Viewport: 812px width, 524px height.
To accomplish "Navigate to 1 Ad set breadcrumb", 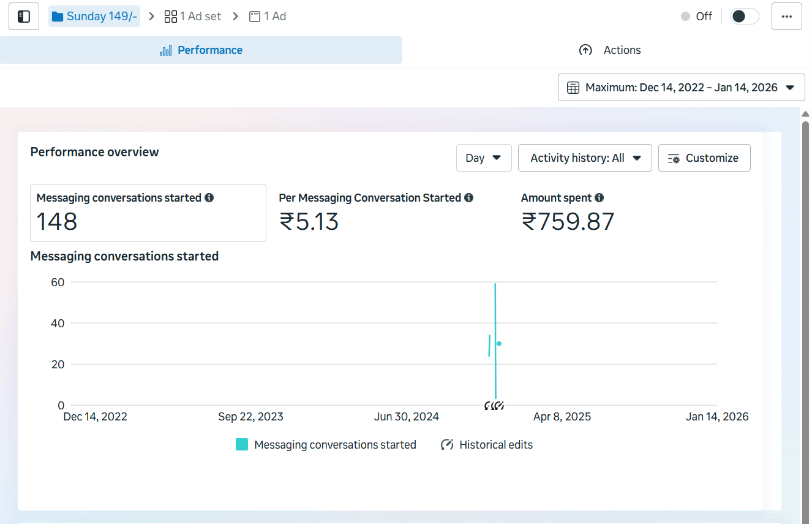I will 193,17.
